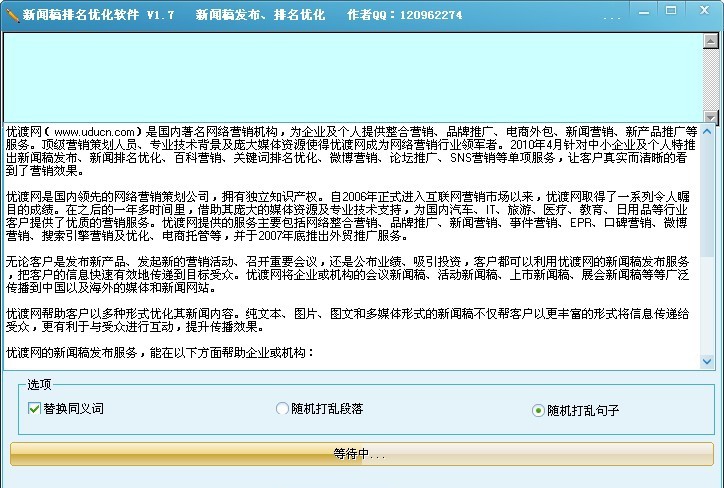Screen dimensions: 724x488
Task: Click the 选项 group label
Action: 39,384
